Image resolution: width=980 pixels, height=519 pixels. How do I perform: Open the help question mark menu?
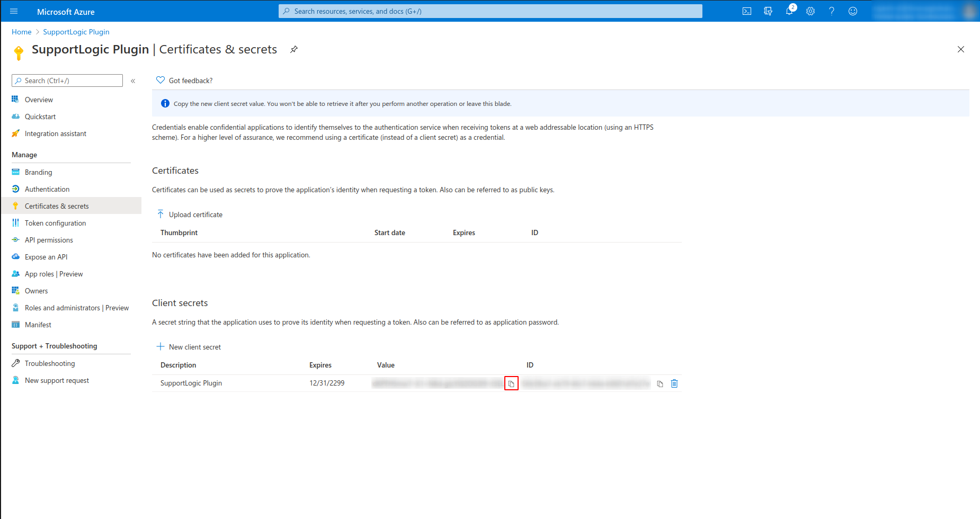click(832, 11)
